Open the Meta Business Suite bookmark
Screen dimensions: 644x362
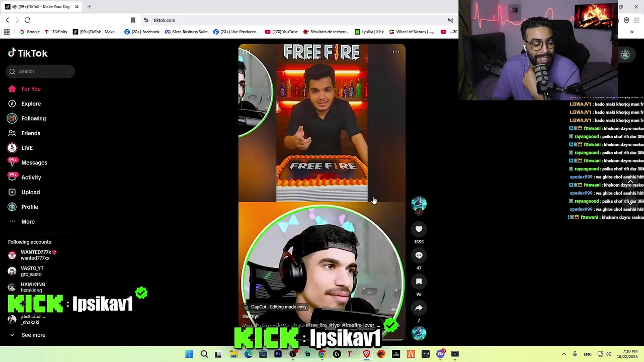click(x=186, y=32)
